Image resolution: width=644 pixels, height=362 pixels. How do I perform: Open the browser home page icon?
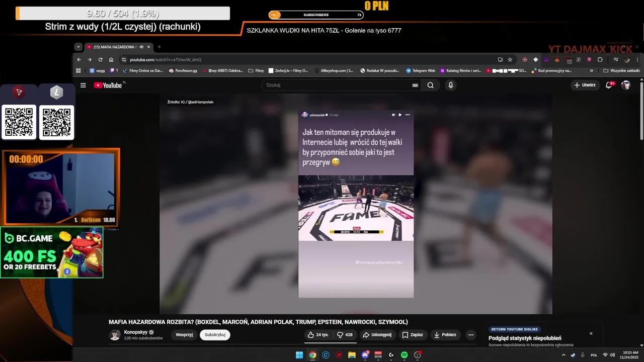tap(111, 59)
